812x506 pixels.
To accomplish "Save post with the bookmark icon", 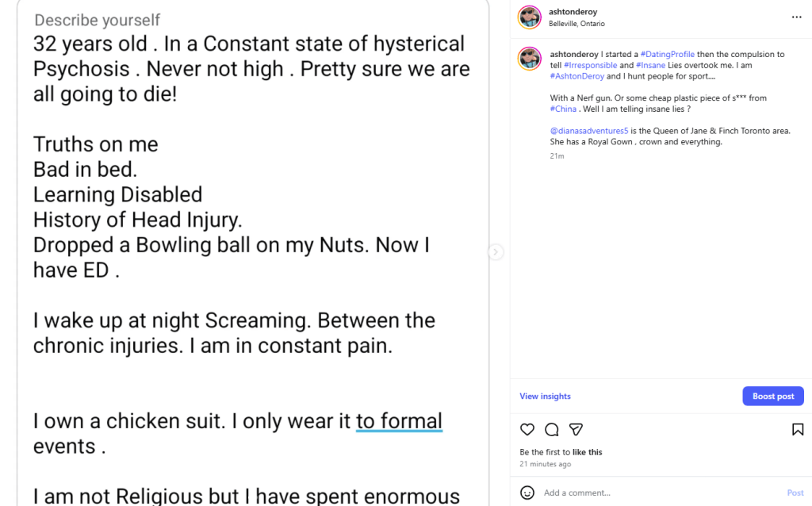I will tap(798, 430).
